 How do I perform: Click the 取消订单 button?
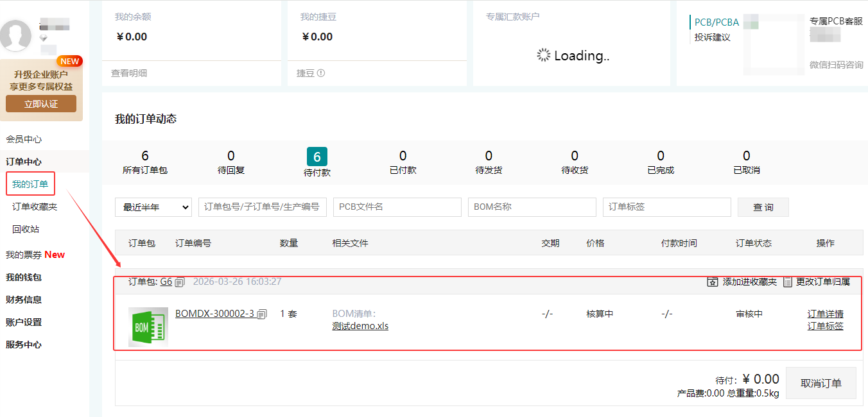point(820,383)
